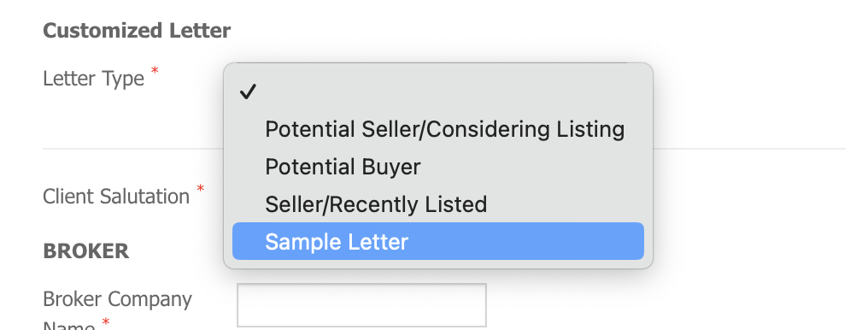
Task: Pick Potential Seller/Considering Listing option
Action: pos(438,129)
